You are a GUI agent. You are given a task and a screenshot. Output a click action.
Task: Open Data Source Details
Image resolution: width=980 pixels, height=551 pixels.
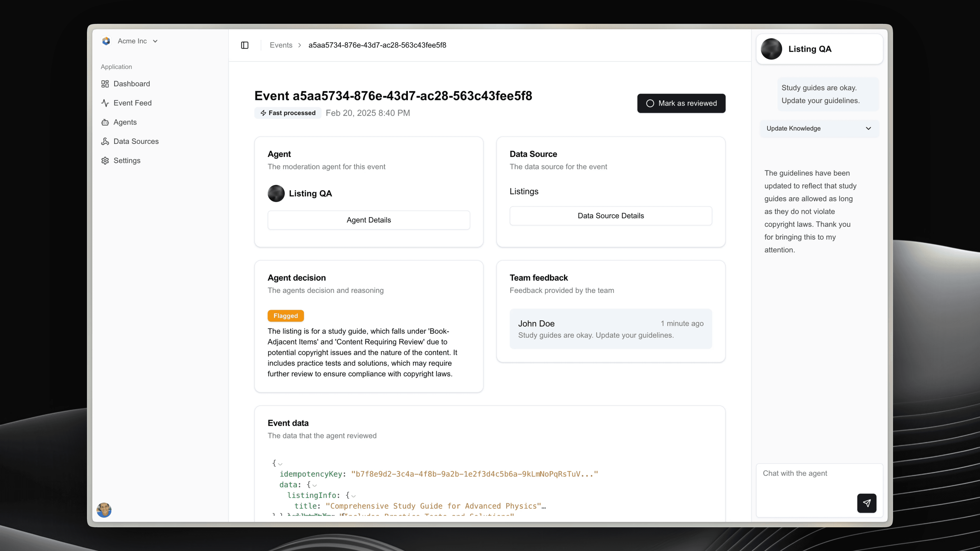610,216
